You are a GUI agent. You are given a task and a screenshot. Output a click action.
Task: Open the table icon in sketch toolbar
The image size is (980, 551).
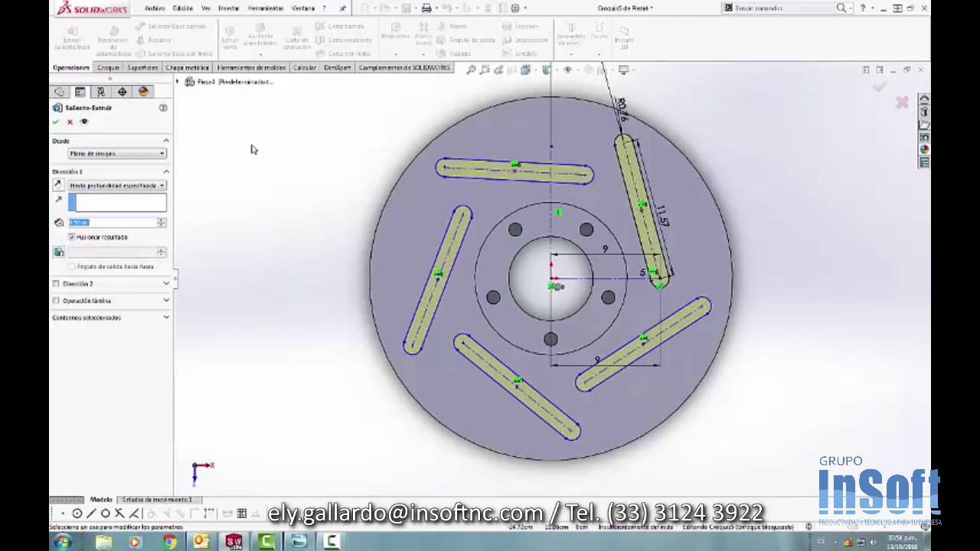[241, 514]
